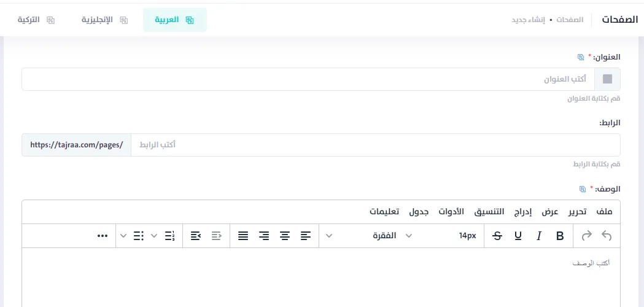
Task: Click the redo arrow icon
Action: (x=586, y=236)
